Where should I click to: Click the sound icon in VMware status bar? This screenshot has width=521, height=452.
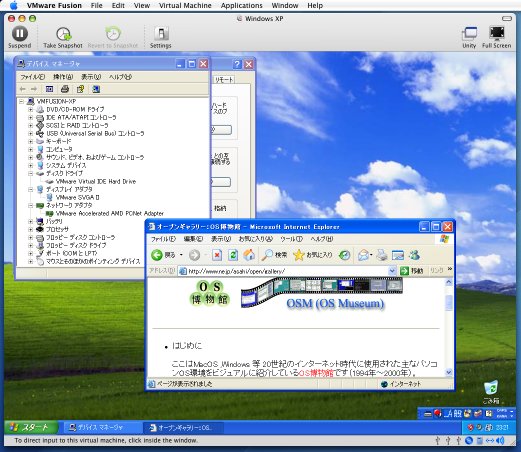click(x=500, y=441)
